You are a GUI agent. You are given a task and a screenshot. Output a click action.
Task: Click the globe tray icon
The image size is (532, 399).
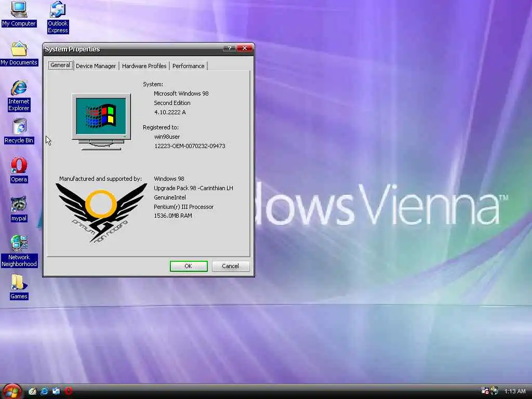point(495,391)
